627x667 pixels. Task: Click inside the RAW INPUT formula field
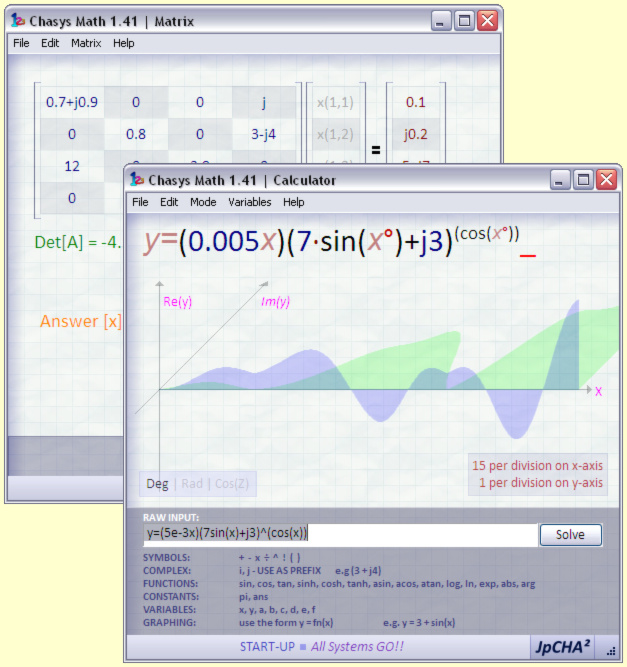pos(340,534)
